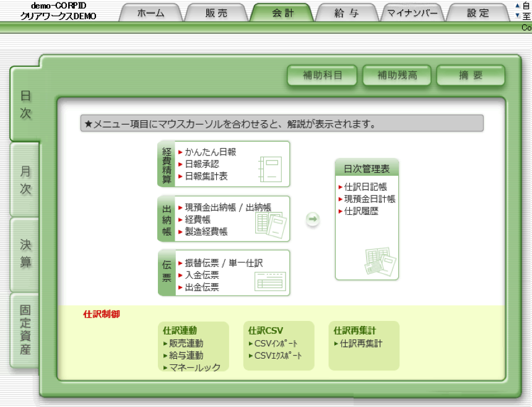Image resolution: width=532 pixels, height=407 pixels.
Task: Click the 仕訳制御 red heading
Action: click(102, 314)
